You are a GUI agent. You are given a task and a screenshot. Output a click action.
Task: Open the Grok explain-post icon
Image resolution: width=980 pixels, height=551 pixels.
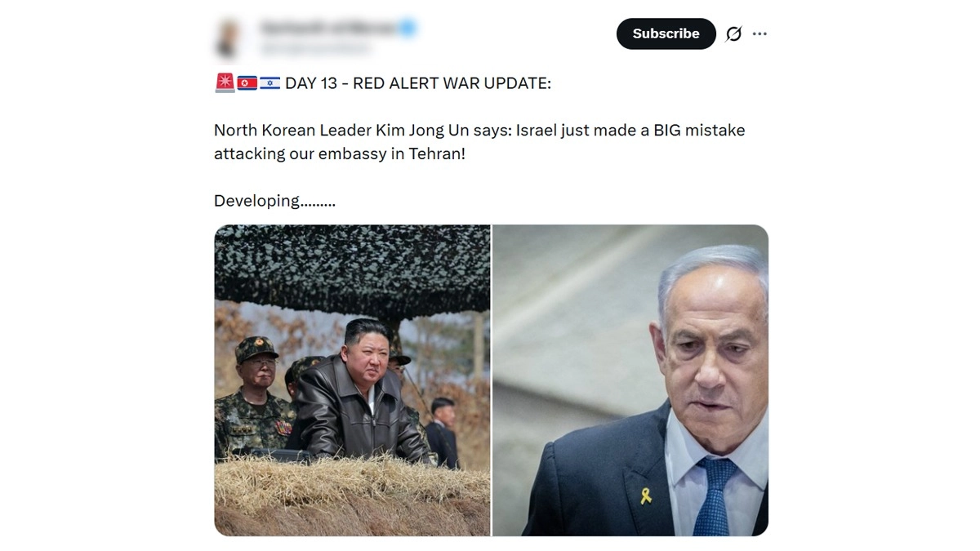[733, 33]
